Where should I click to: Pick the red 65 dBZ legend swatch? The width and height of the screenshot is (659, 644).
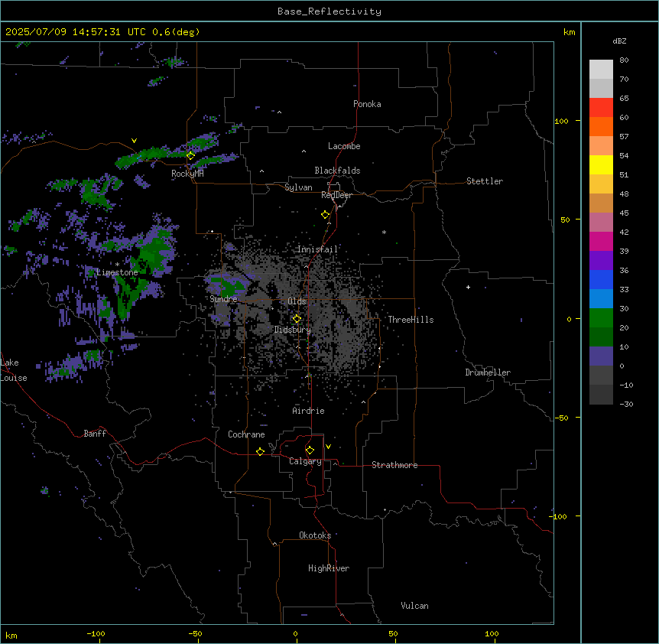601,108
